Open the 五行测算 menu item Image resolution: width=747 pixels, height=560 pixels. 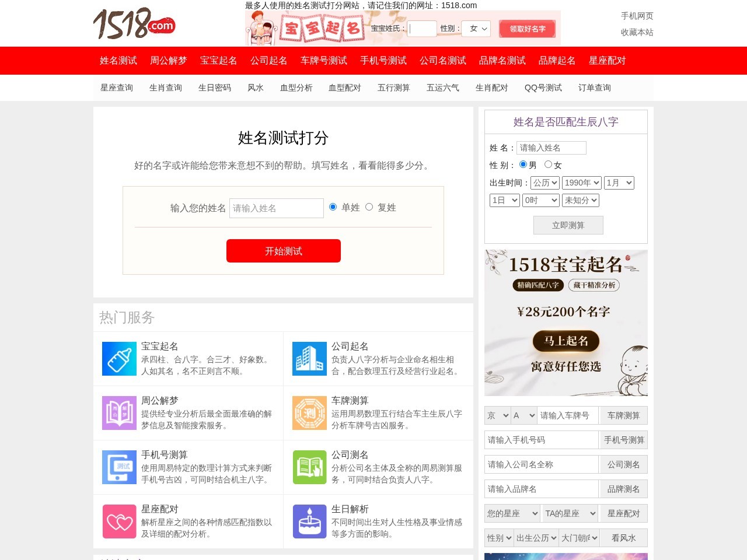pos(393,87)
